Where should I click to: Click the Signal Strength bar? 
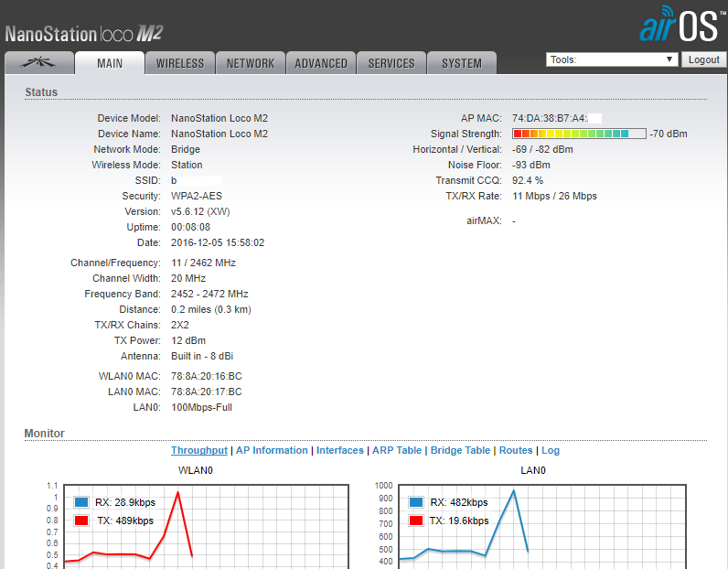click(579, 134)
